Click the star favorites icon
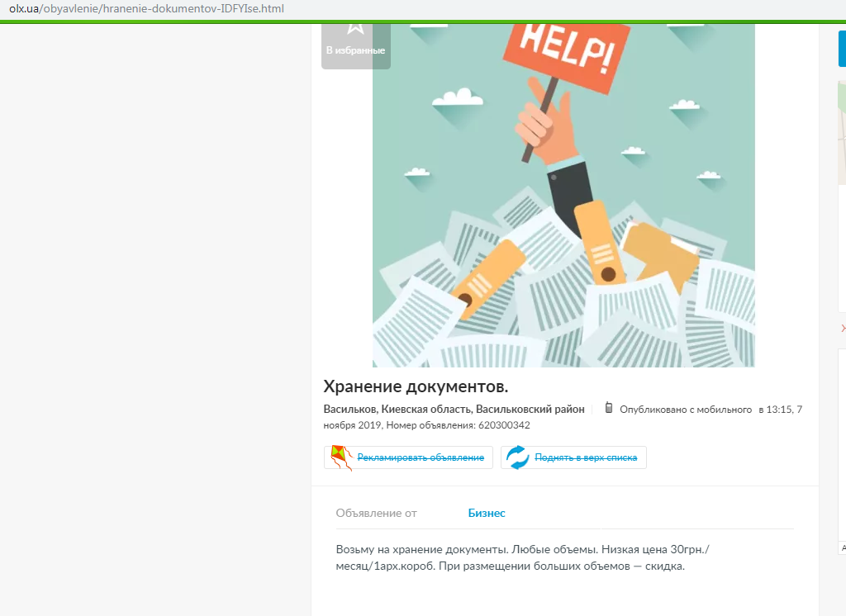Screen dimensions: 846x616 point(355,26)
